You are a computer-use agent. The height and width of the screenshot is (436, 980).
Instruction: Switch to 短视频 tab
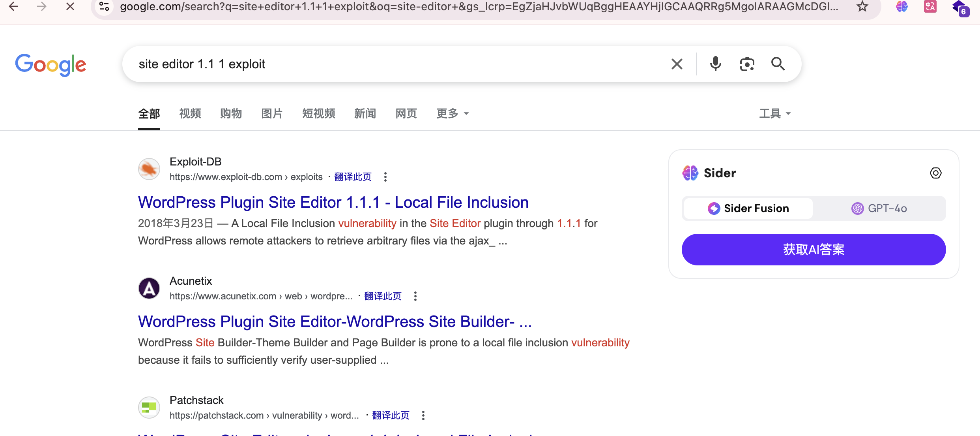click(319, 114)
